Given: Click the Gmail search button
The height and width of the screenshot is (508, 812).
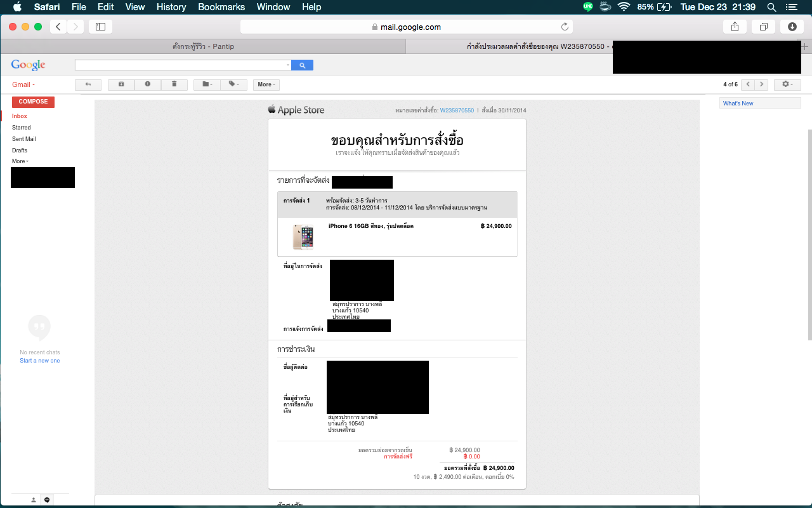Looking at the screenshot, I should point(303,65).
